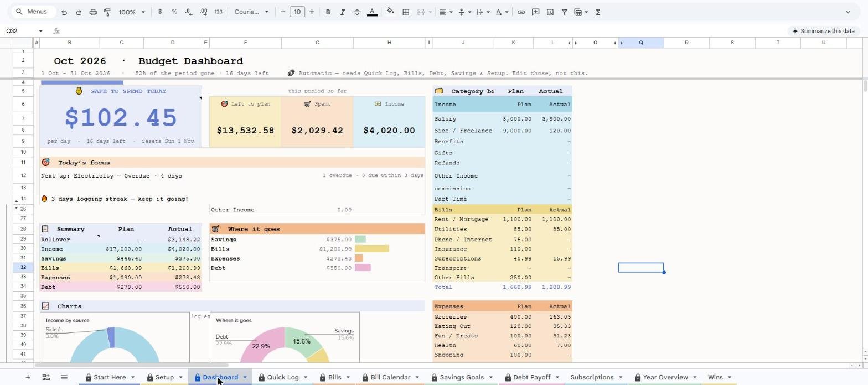Open the Debt Payoff sheet
This screenshot has width=868, height=385.
pyautogui.click(x=531, y=377)
